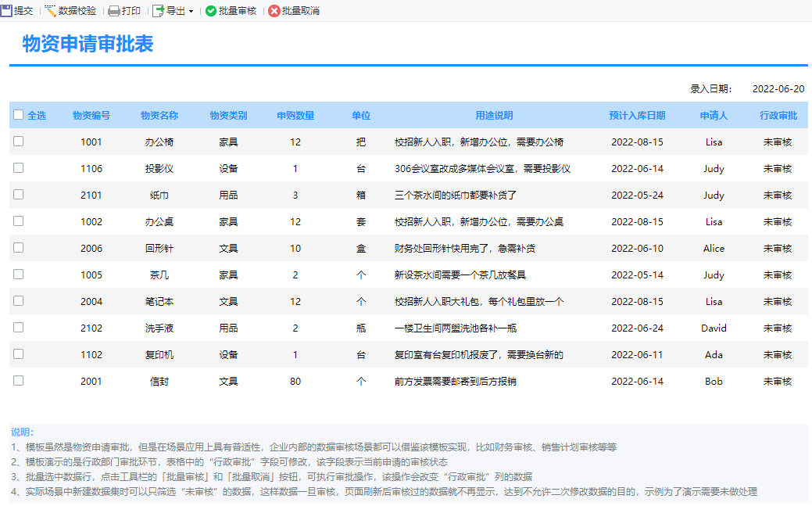The height and width of the screenshot is (506, 812).
Task: Open 行政审批 status cell for Alice's request
Action: tap(778, 249)
